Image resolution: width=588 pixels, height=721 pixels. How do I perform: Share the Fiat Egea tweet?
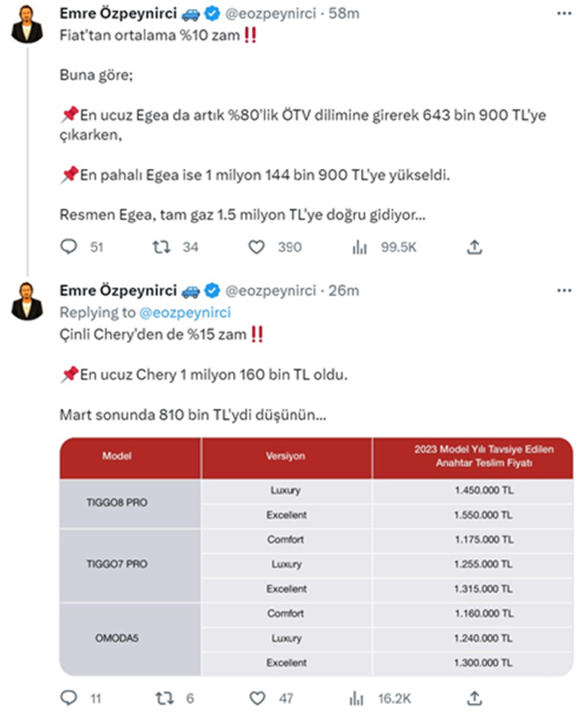tap(474, 247)
